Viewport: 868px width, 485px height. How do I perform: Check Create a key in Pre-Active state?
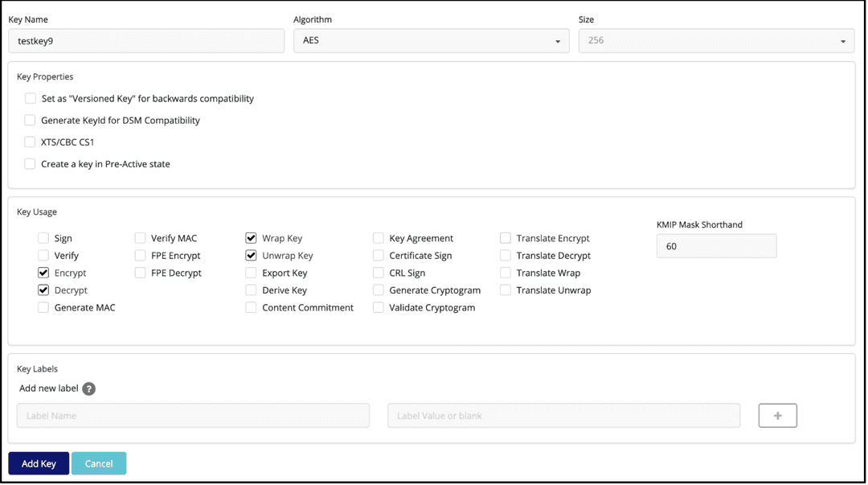point(30,163)
